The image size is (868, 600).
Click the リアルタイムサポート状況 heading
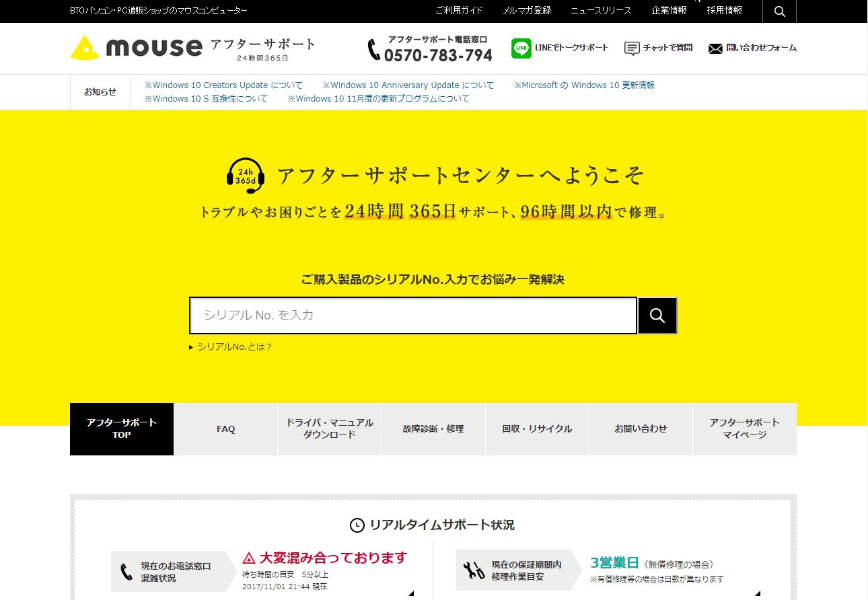coord(442,525)
